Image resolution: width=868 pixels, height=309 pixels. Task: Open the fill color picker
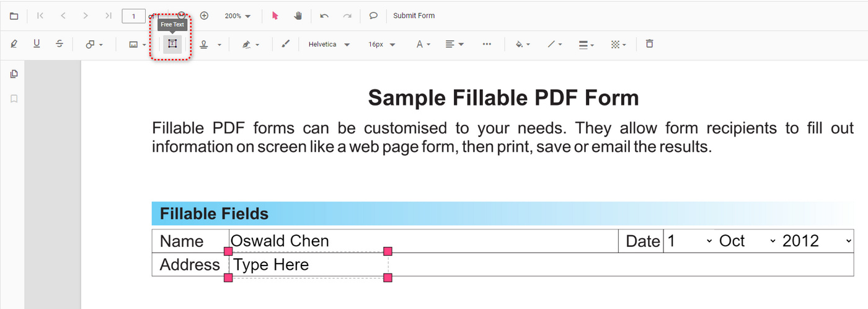point(523,45)
